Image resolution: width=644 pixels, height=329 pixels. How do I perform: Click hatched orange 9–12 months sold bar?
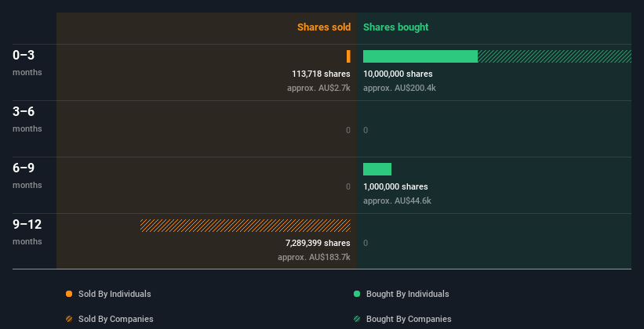pos(246,226)
